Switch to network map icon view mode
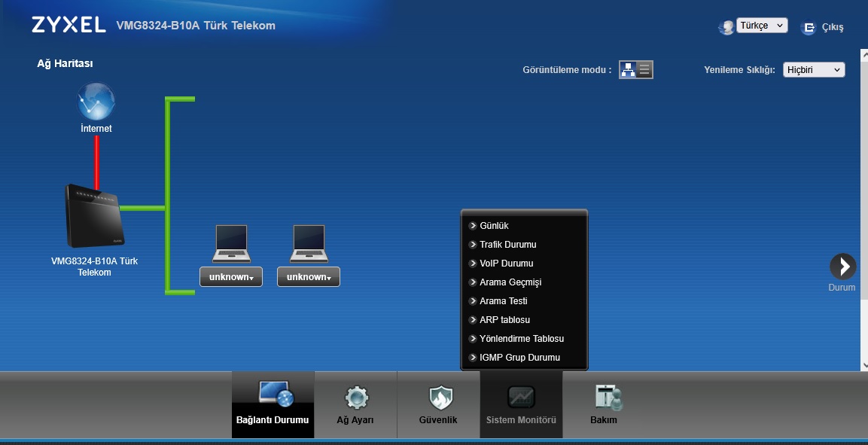The height and width of the screenshot is (445, 868). pos(628,70)
